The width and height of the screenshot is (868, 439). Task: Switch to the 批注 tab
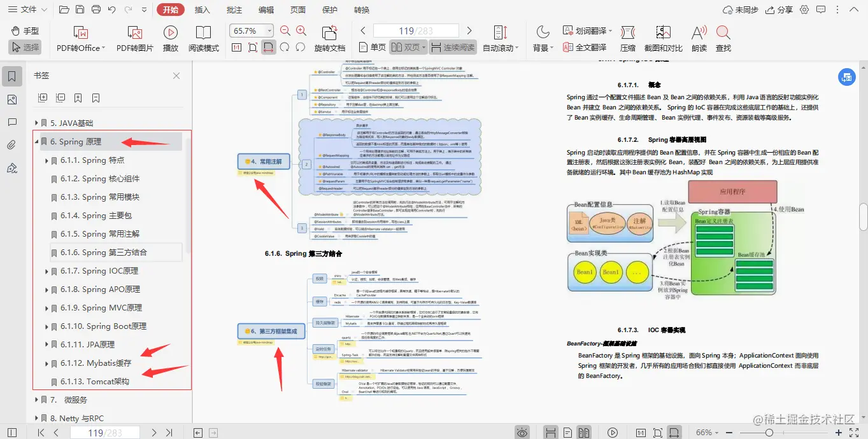pyautogui.click(x=234, y=10)
